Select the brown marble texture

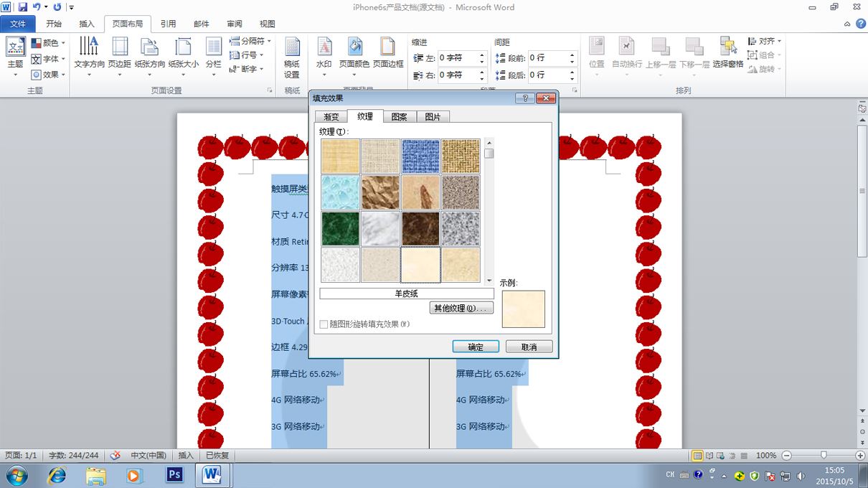pos(420,229)
